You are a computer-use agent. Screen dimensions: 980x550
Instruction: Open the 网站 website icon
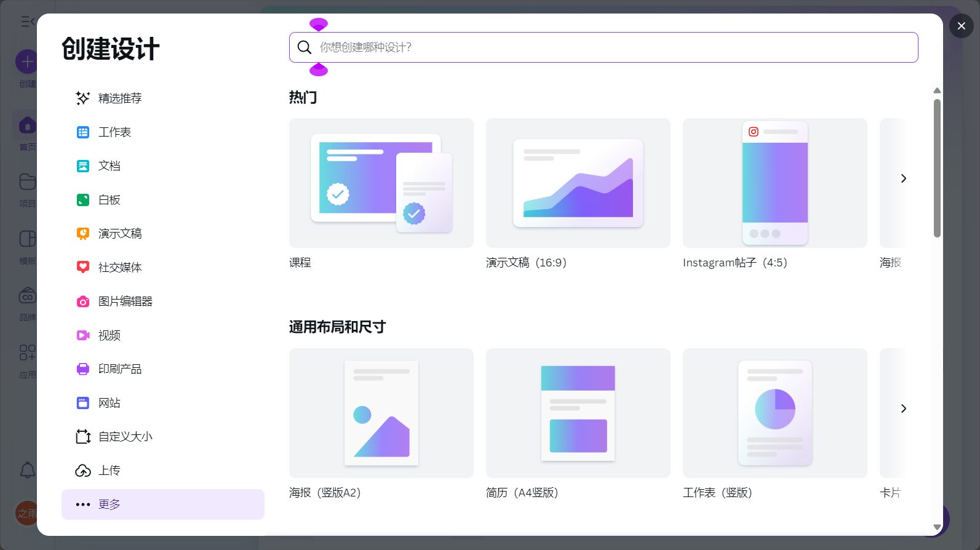(82, 403)
